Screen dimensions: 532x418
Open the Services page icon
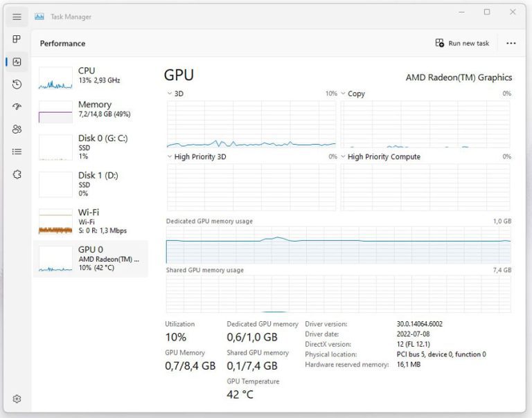point(17,174)
